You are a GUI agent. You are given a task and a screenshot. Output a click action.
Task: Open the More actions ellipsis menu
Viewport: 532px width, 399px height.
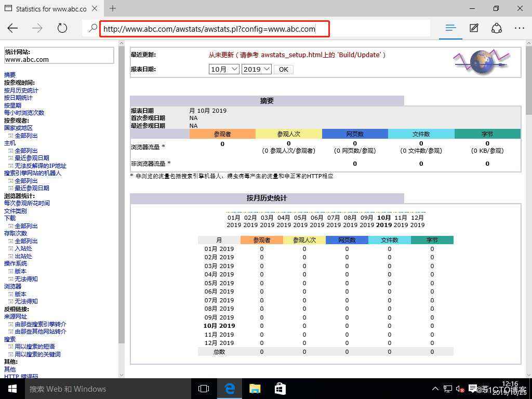pos(520,28)
